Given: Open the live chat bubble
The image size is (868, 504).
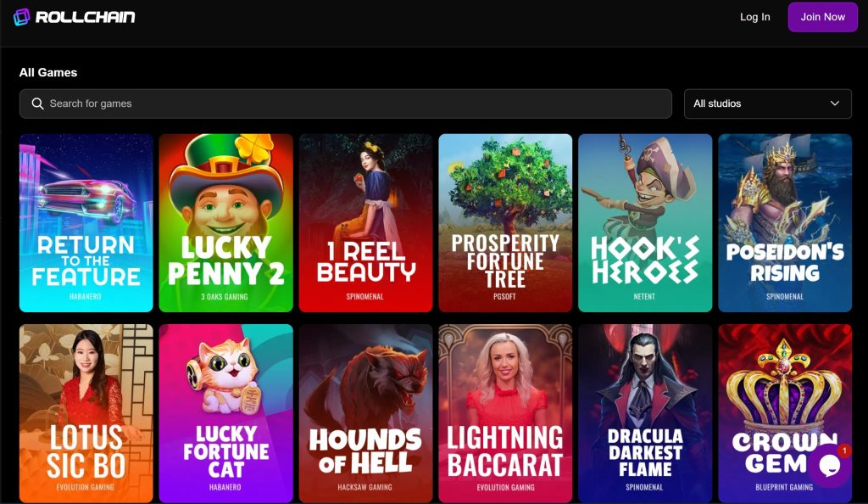Looking at the screenshot, I should click(x=829, y=465).
